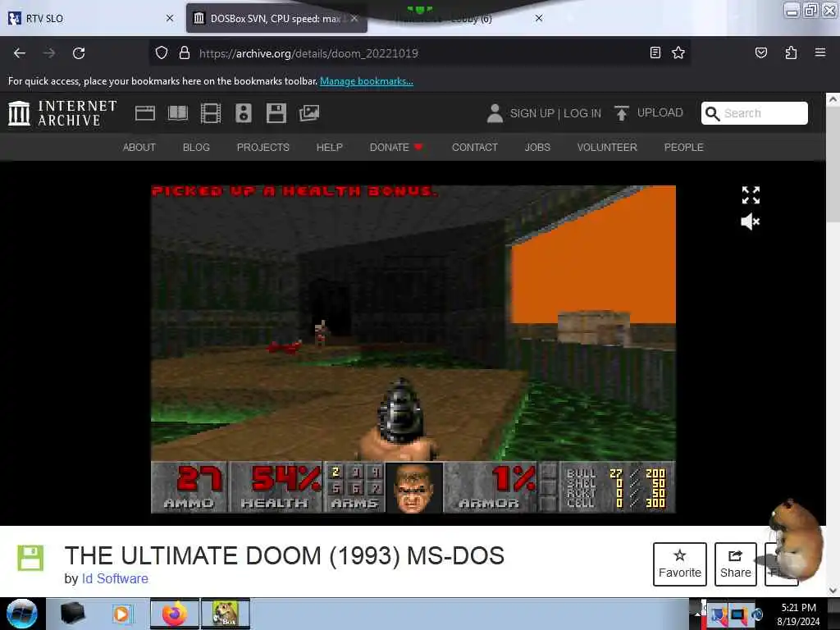Bookmark this page with the star icon
The width and height of the screenshot is (840, 630).
[x=678, y=52]
